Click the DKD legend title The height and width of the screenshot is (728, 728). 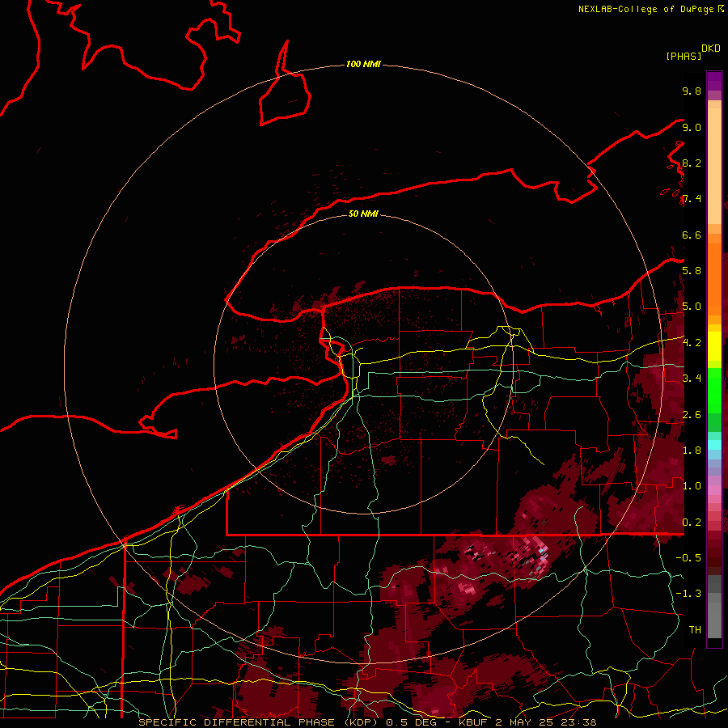pos(711,49)
